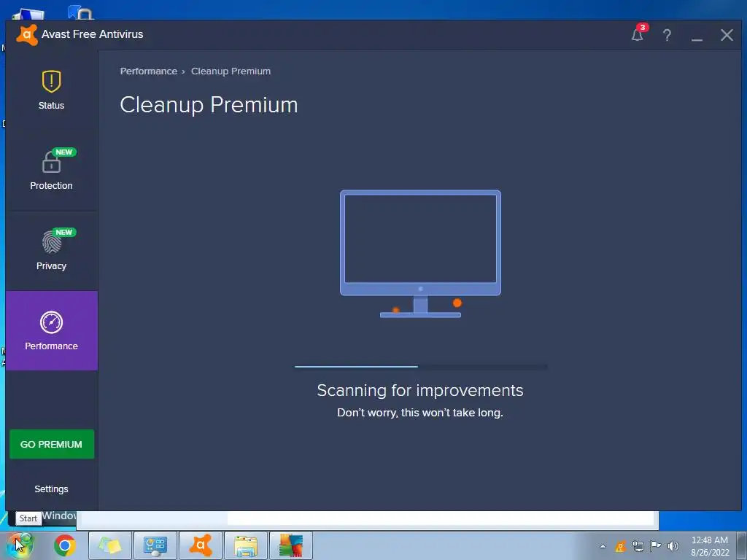This screenshot has width=747, height=560.
Task: Click the monitor scanning illustration
Action: click(x=420, y=253)
